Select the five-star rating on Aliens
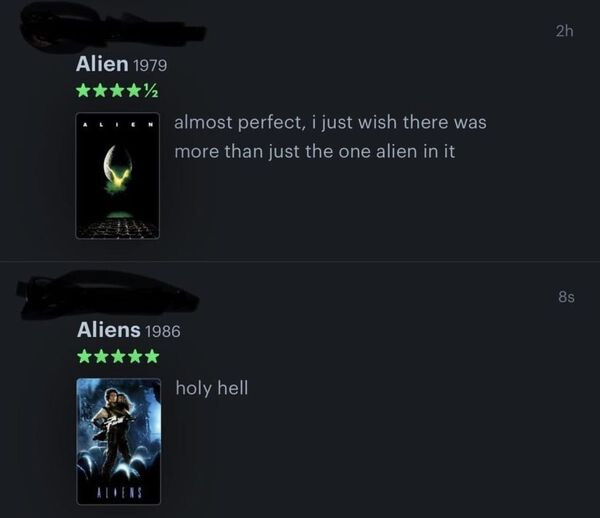 118,357
